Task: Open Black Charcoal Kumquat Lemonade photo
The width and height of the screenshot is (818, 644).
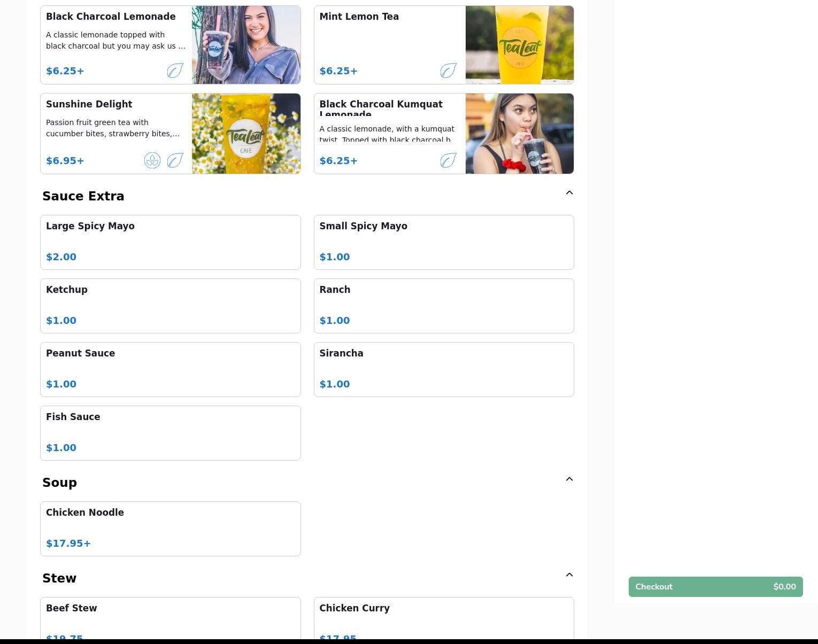Action: coord(519,134)
